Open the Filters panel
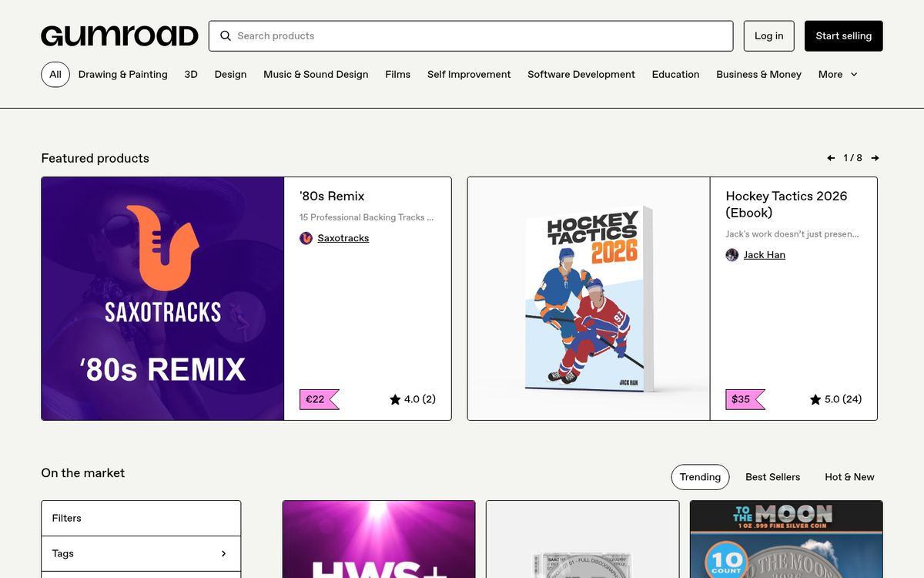Viewport: 924px width, 578px height. (141, 518)
